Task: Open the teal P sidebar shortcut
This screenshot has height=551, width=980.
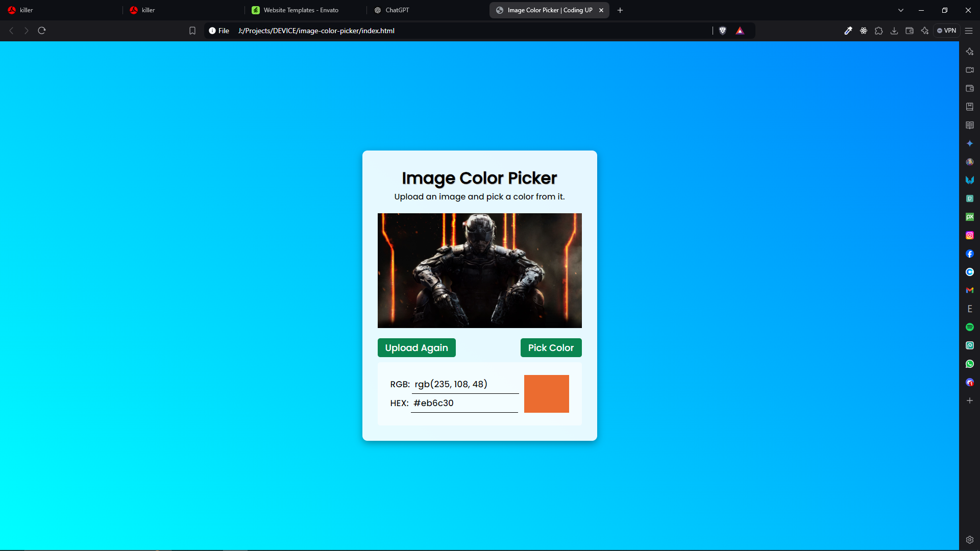Action: point(970,198)
